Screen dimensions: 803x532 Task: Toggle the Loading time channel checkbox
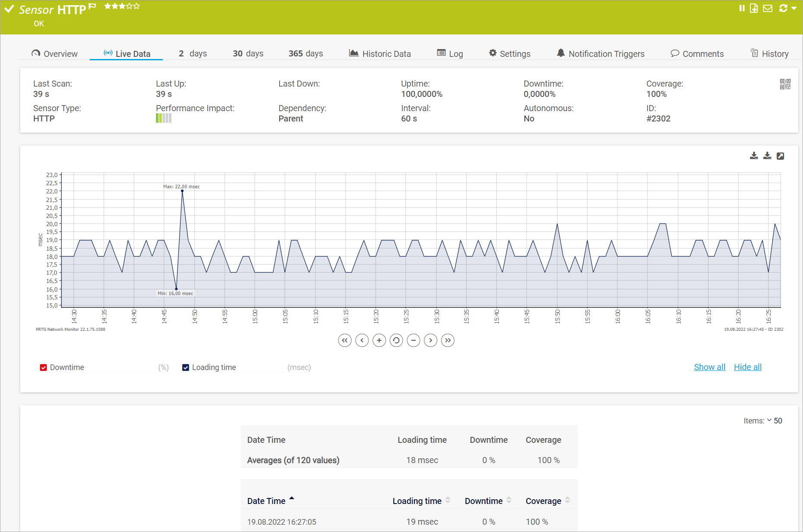[x=186, y=367]
